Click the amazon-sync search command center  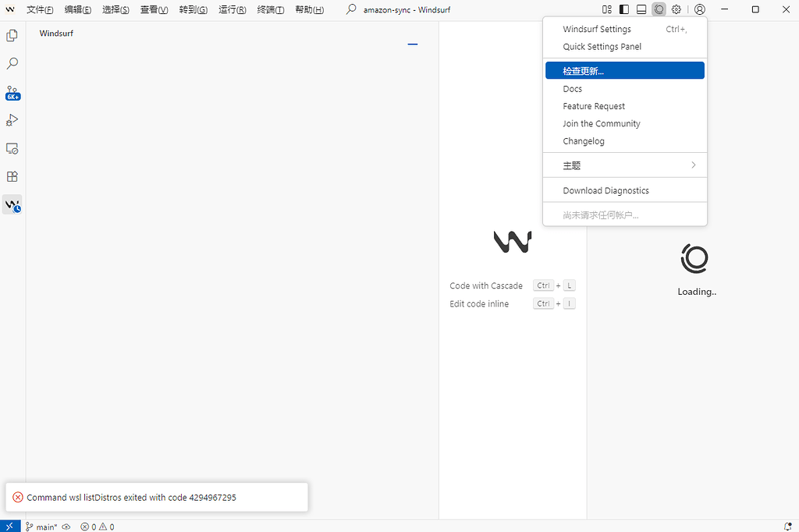pyautogui.click(x=398, y=9)
